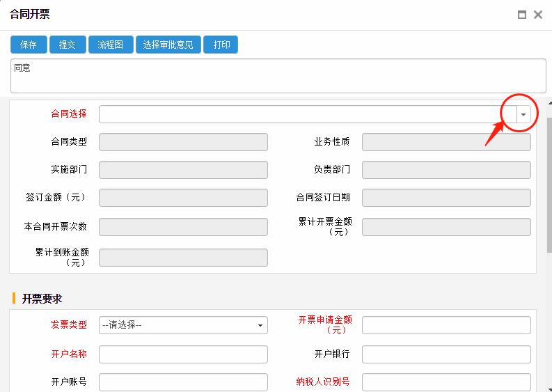The image size is (552, 392).
Task: Click the approval comment text area
Action: tap(278, 75)
